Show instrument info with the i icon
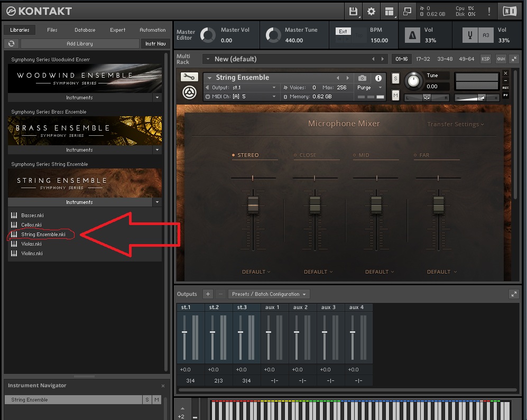527x420 pixels. coord(378,78)
